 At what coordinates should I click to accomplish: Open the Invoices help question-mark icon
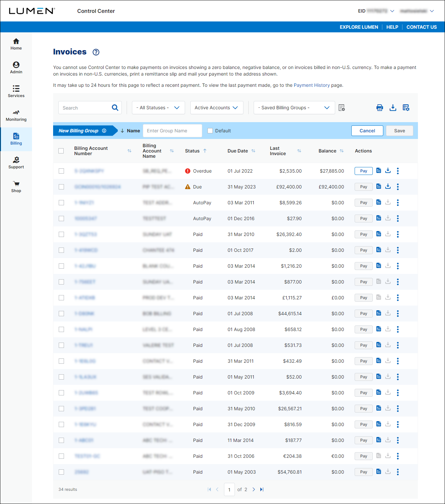pos(96,52)
